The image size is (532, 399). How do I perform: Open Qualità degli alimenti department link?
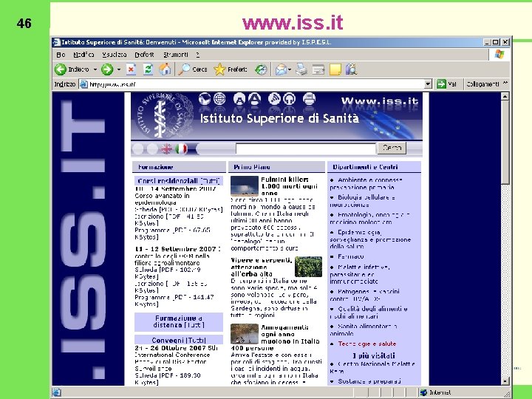369,313
